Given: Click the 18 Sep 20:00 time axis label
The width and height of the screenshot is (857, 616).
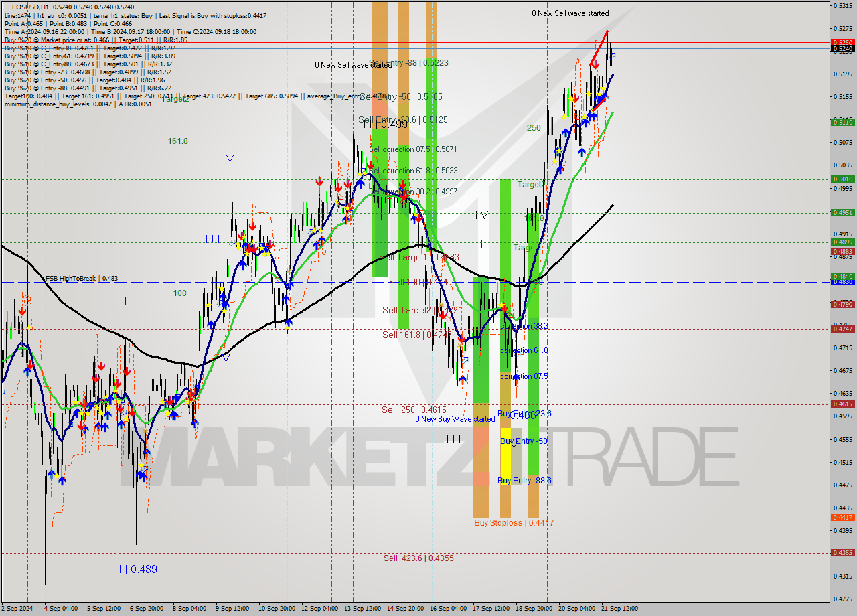Looking at the screenshot, I should point(534,609).
